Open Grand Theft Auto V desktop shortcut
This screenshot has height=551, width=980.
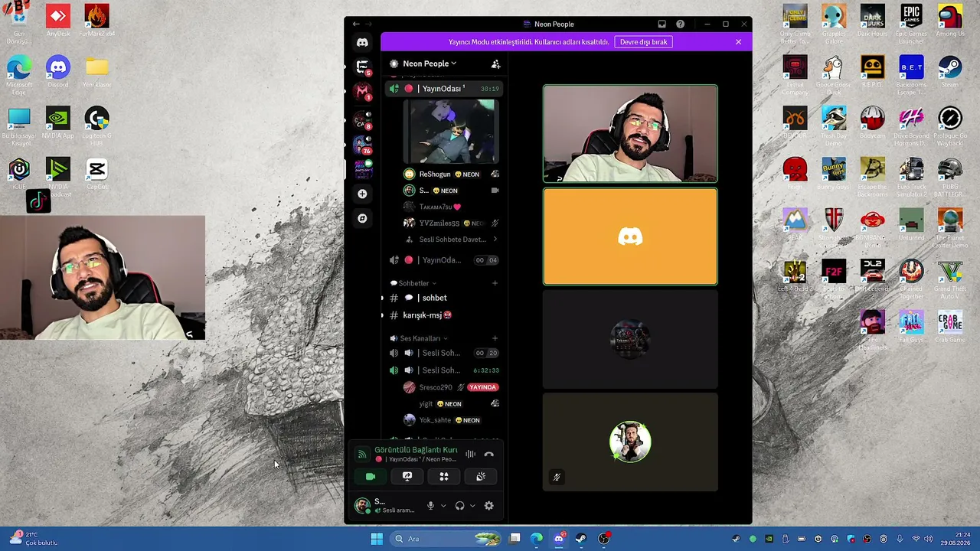point(949,279)
